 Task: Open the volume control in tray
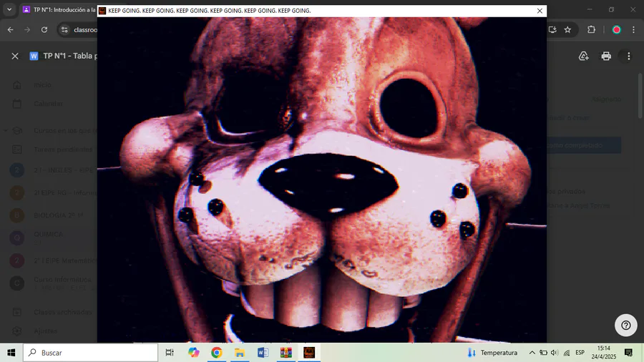pos(555,353)
